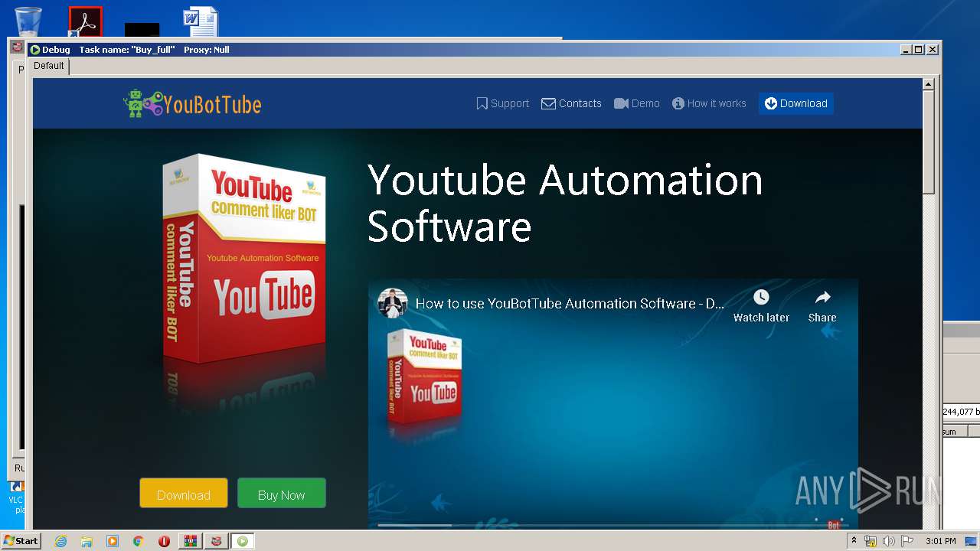The image size is (980, 551).
Task: Click the red-faced app taskbar button
Action: click(216, 541)
